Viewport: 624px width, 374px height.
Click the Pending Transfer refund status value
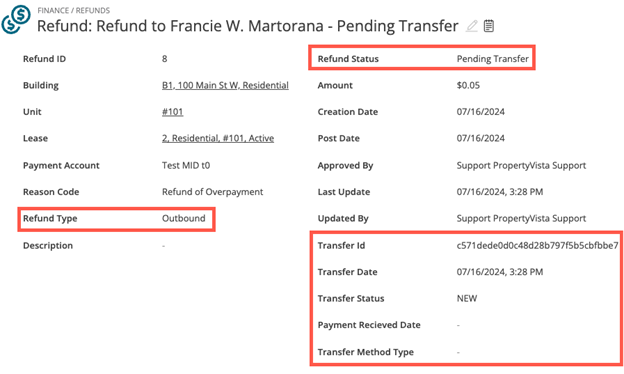493,59
